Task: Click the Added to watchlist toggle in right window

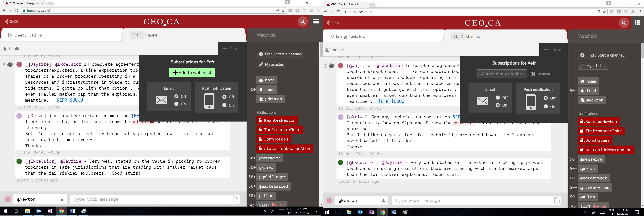Action: point(502,74)
